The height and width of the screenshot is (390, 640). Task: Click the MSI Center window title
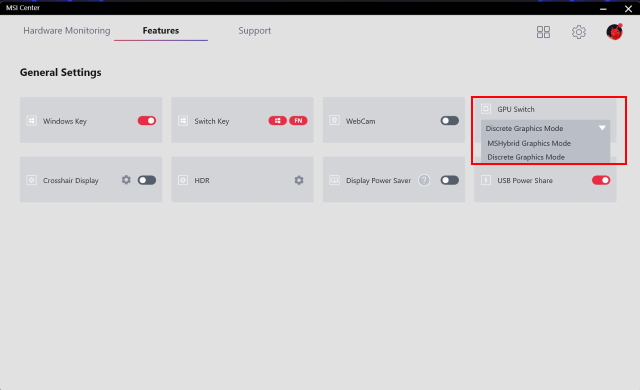coord(23,8)
